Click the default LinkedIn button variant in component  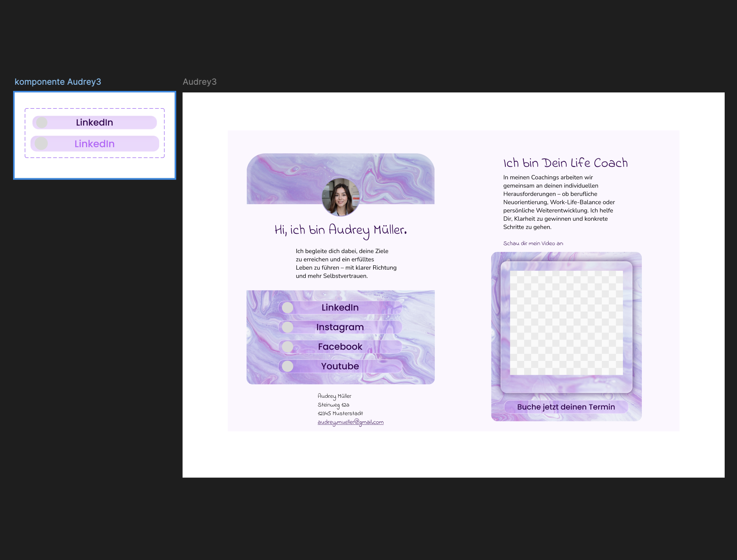coord(94,122)
